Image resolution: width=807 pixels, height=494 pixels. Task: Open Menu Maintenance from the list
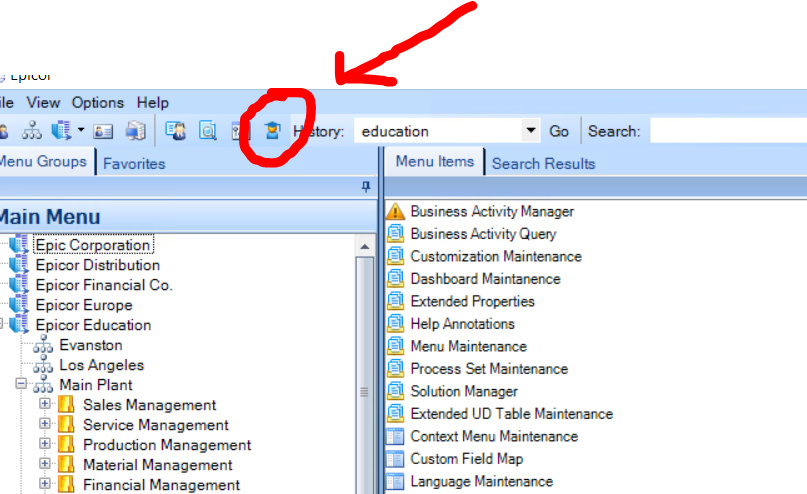pyautogui.click(x=468, y=346)
